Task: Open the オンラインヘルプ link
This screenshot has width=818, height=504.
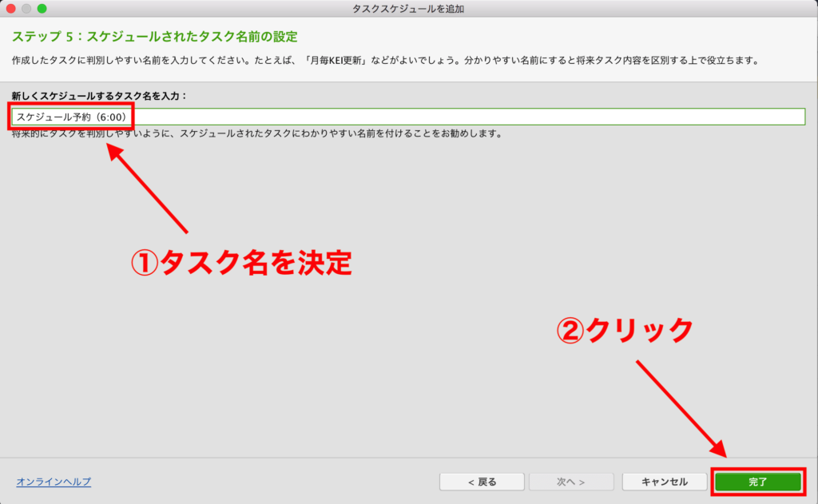Action: (x=54, y=482)
